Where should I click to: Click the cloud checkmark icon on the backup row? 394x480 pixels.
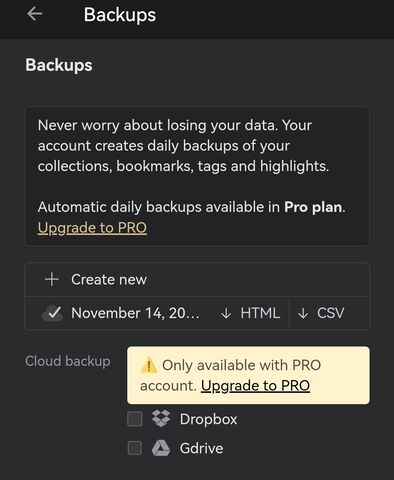(53, 313)
